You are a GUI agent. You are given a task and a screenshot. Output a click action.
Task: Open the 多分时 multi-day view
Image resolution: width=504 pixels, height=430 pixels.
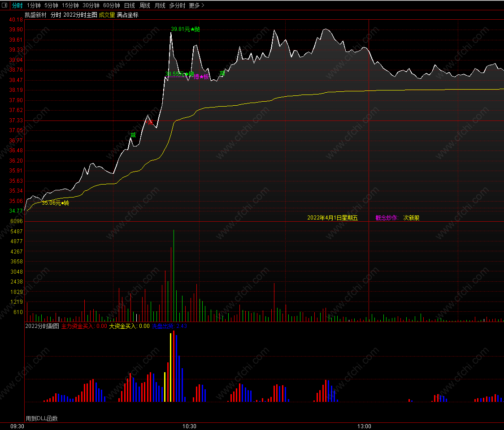(x=177, y=5)
